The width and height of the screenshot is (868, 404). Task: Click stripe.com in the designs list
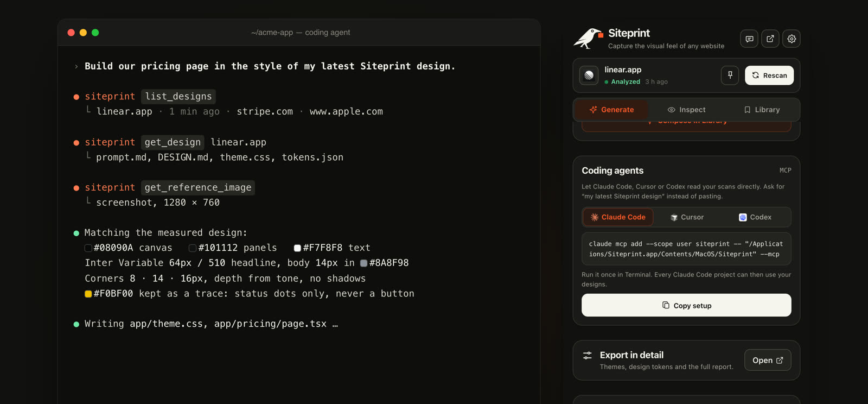pos(265,111)
